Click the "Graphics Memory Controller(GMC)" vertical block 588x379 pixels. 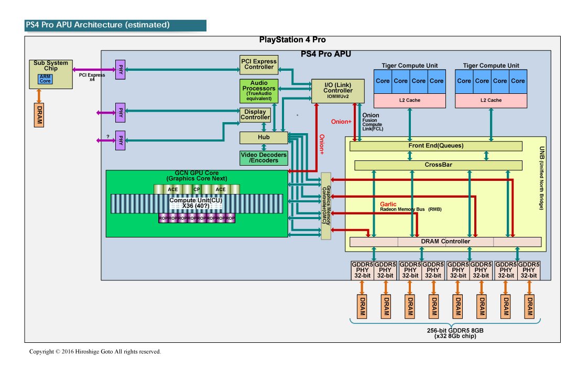pos(326,206)
